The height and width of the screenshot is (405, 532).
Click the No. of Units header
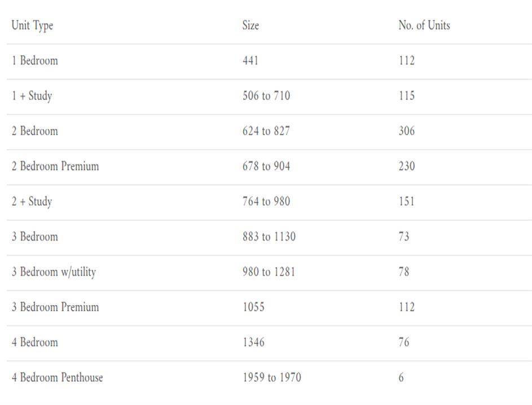424,25
